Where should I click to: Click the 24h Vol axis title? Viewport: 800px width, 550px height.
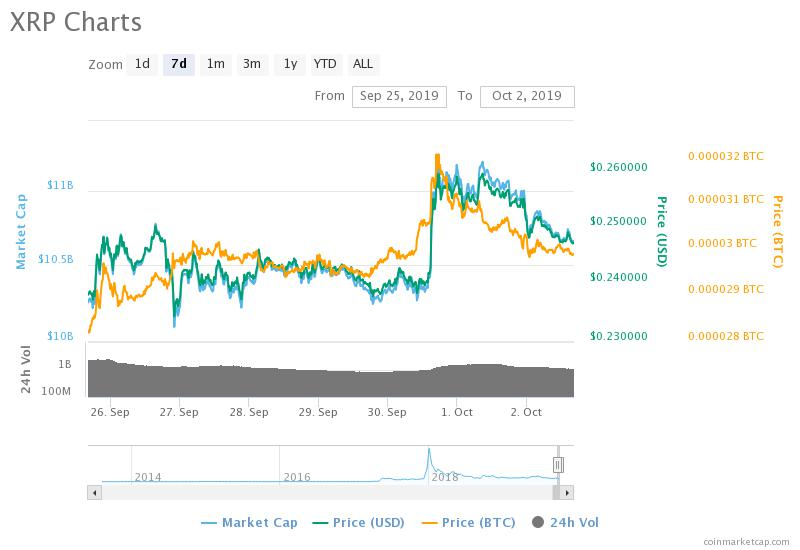26,369
